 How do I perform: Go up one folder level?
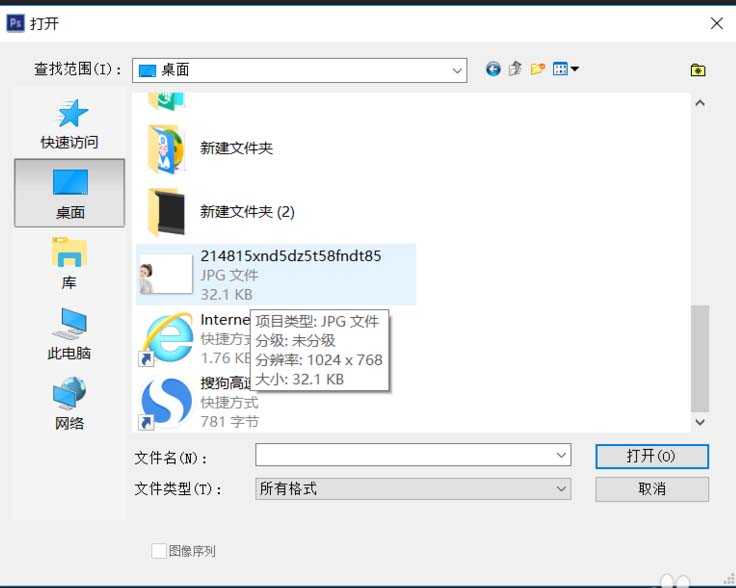pyautogui.click(x=515, y=69)
